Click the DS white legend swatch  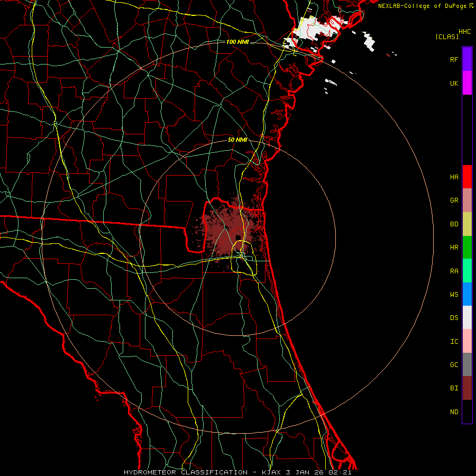coord(467,317)
